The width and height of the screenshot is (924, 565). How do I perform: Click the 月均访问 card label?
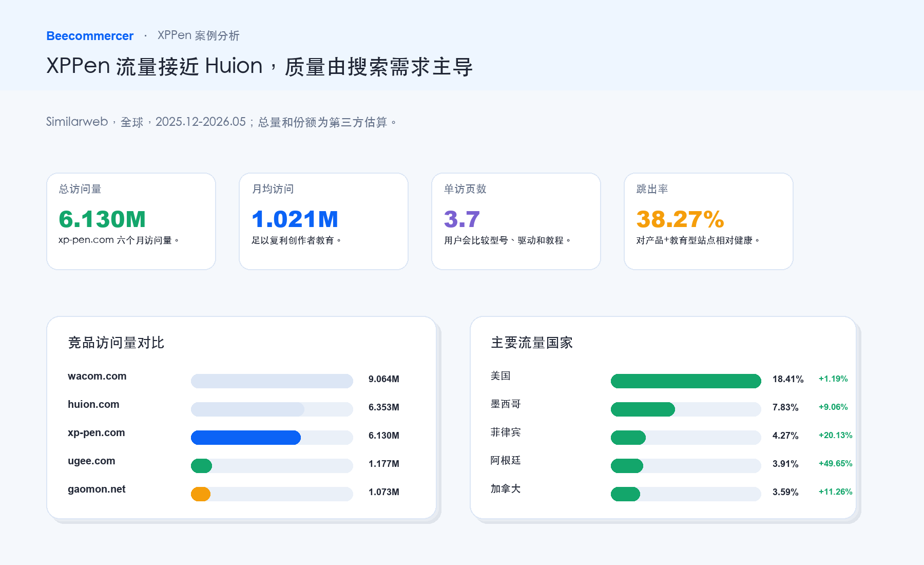(273, 189)
